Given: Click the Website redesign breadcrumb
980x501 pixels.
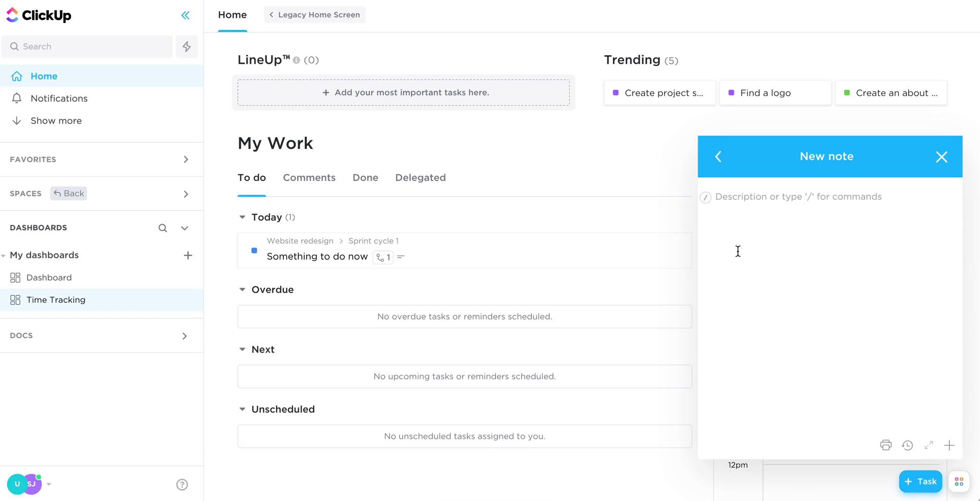Looking at the screenshot, I should click(300, 241).
